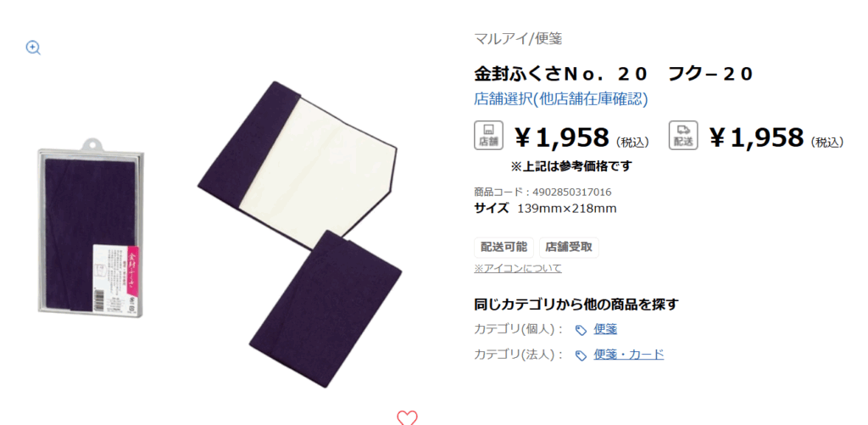Click the closed purple fukusa image

pyautogui.click(x=325, y=308)
